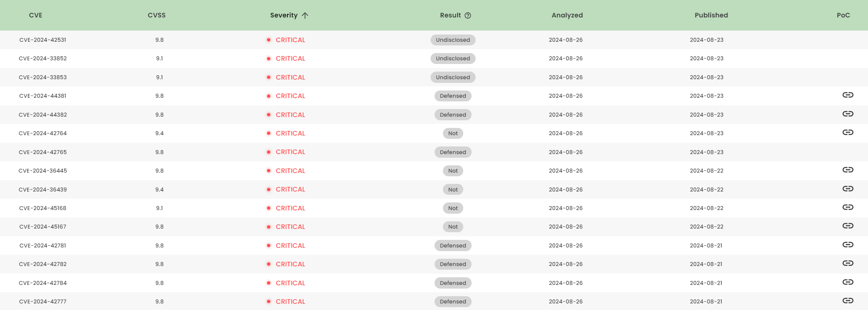Click the Result column help icon
Screen dimensions: 868x310
point(468,15)
